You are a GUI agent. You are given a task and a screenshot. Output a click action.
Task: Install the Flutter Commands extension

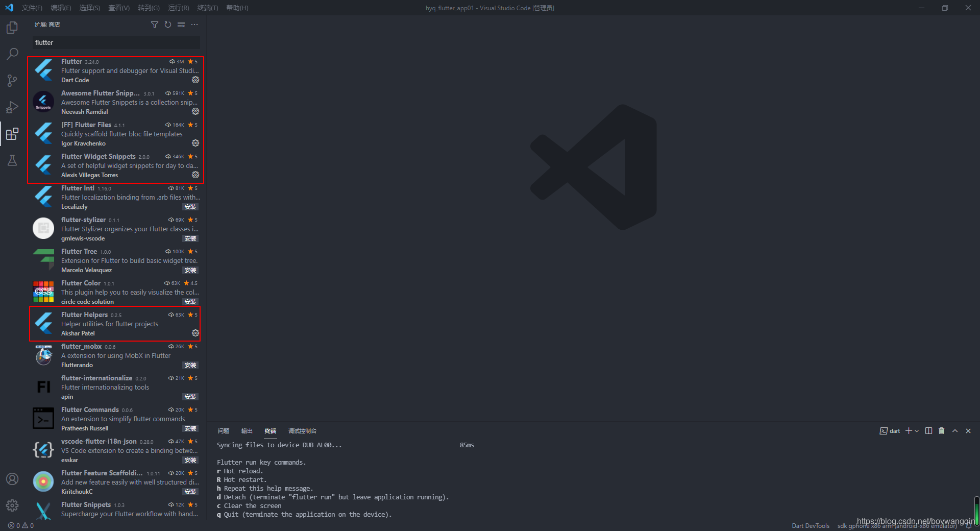(190, 428)
